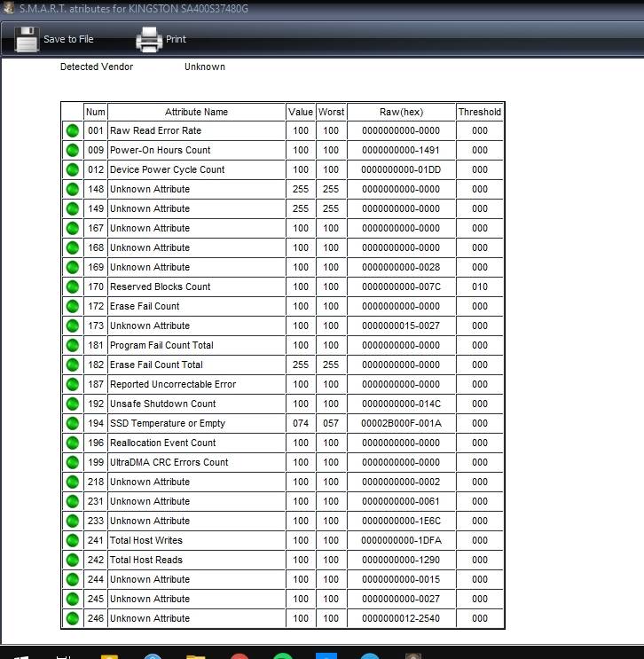Viewport: 644px width, 659px height.
Task: Click the Num column header
Action: 96,112
